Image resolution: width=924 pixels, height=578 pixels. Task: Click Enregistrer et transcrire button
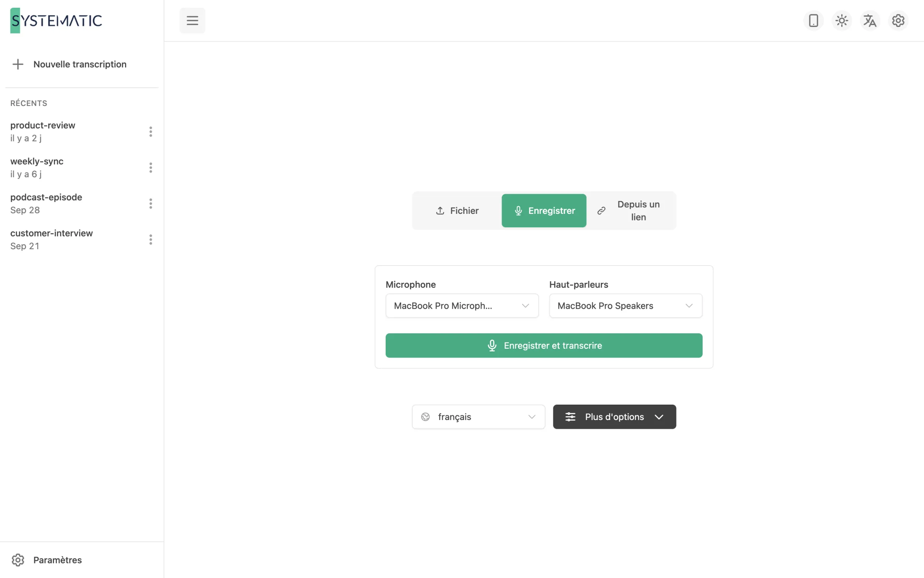[544, 346]
